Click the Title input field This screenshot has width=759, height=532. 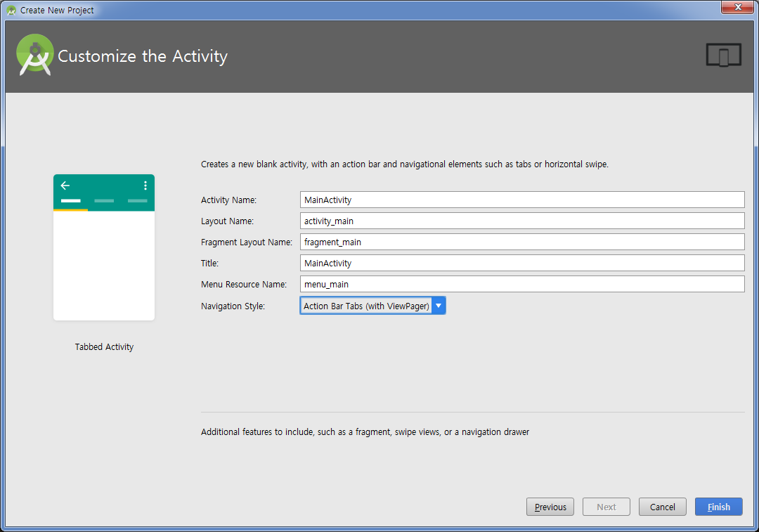[521, 264]
